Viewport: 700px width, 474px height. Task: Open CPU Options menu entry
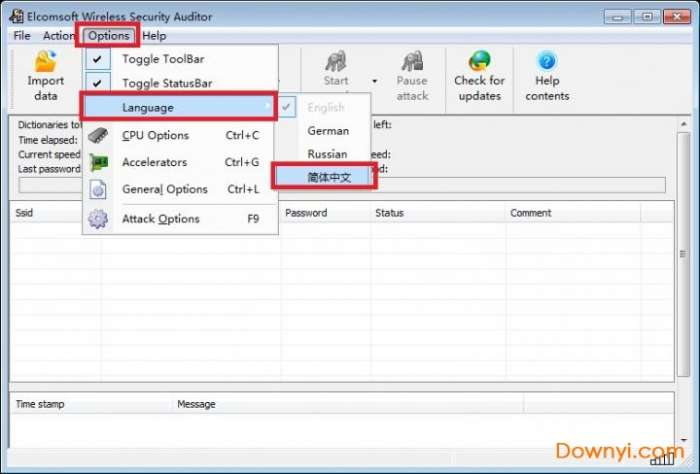pos(180,135)
